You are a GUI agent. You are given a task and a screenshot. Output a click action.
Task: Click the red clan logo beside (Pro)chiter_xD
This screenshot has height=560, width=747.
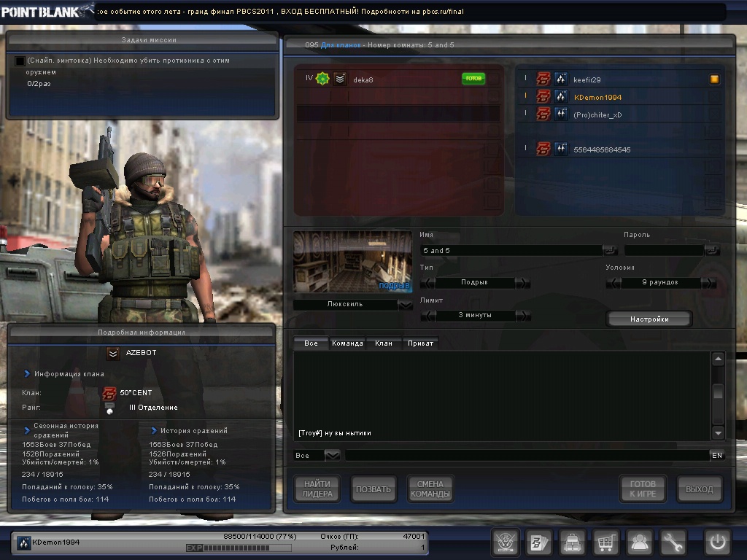tap(543, 114)
